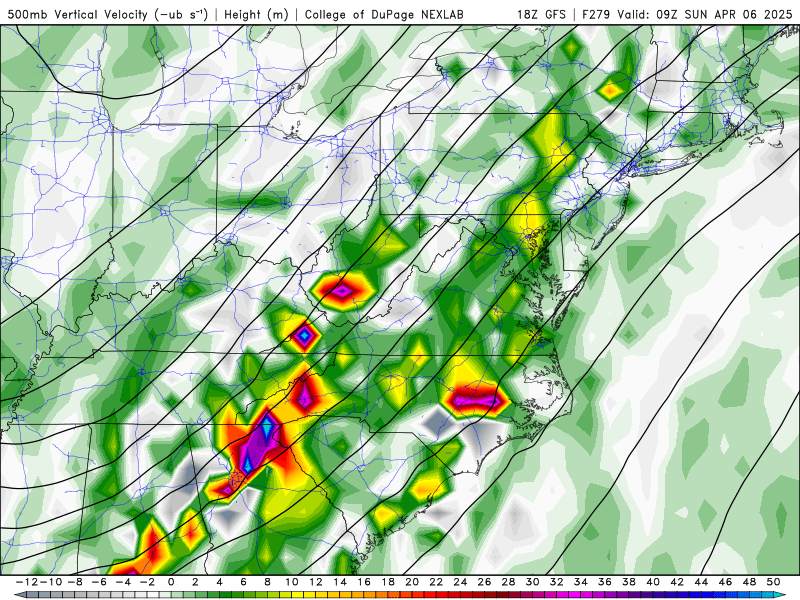Select the positive '12' legend value
Image resolution: width=800 pixels, height=600 pixels.
tap(316, 582)
